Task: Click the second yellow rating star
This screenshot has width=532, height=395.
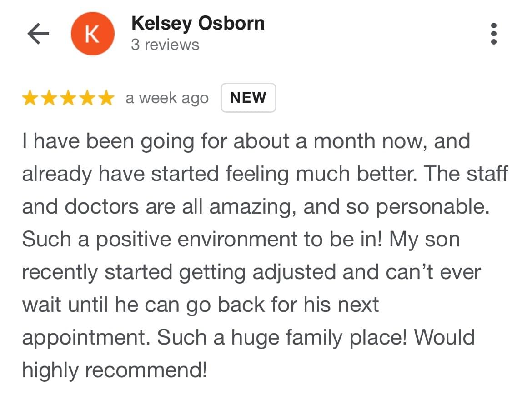Action: [x=49, y=98]
